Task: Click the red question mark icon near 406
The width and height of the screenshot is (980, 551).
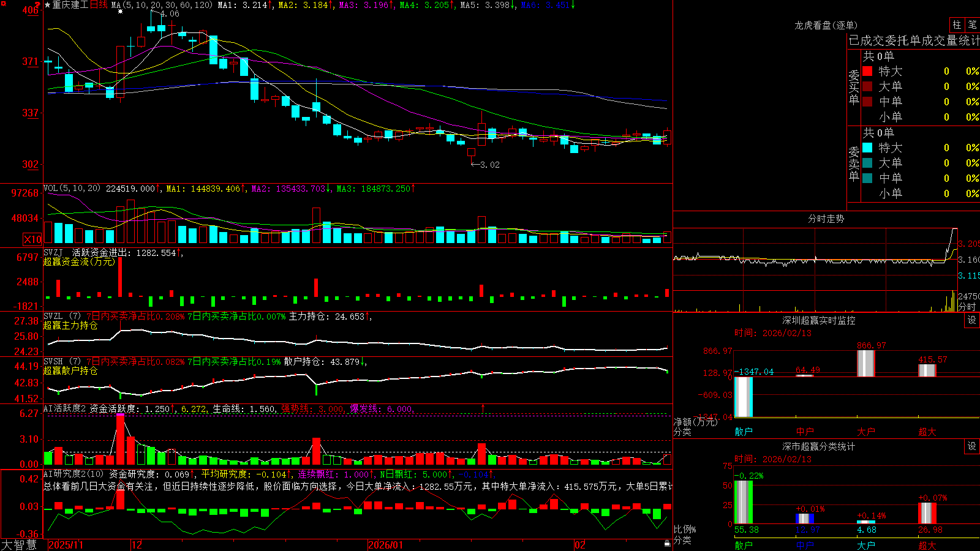Action: (x=38, y=6)
